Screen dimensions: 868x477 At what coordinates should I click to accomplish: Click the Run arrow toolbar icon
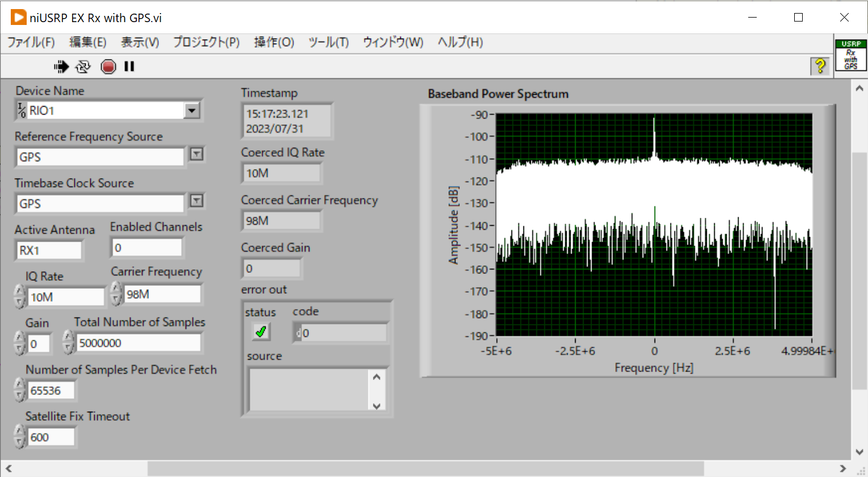coord(61,67)
